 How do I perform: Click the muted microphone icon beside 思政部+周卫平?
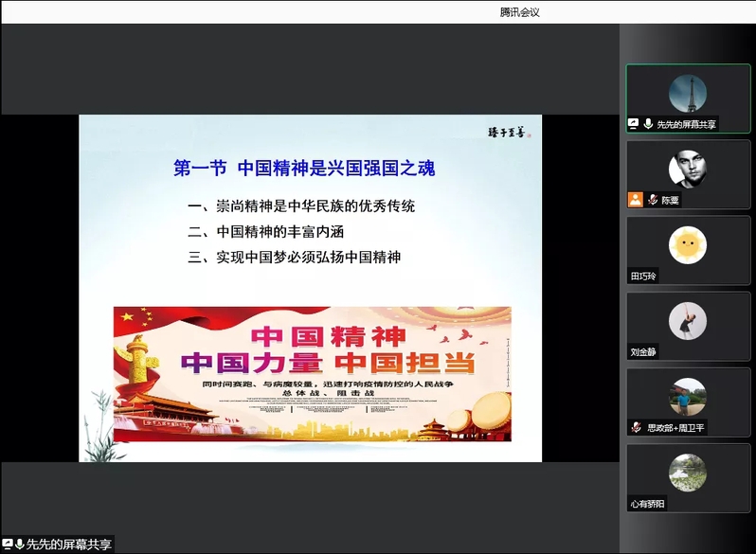(x=637, y=428)
